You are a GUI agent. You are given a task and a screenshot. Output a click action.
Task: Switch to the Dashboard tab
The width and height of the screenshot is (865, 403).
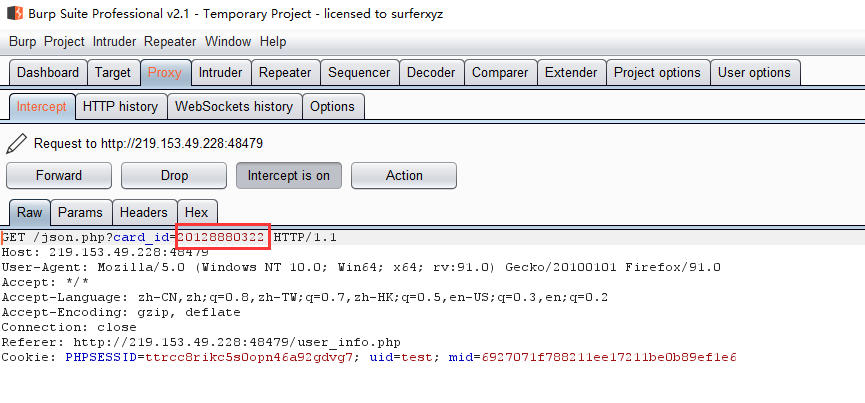48,73
